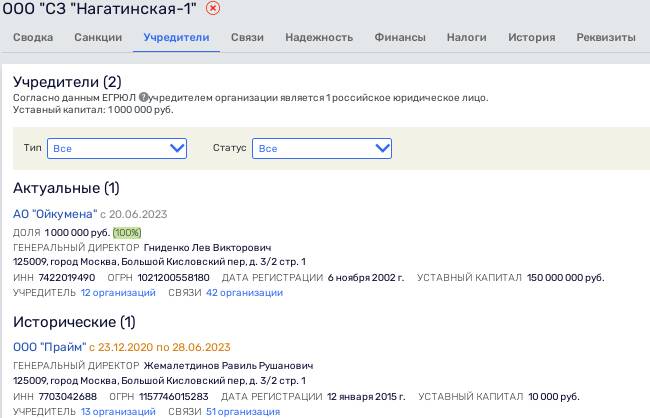
Task: Click the ИНН value 7703042688
Action: [x=68, y=396]
